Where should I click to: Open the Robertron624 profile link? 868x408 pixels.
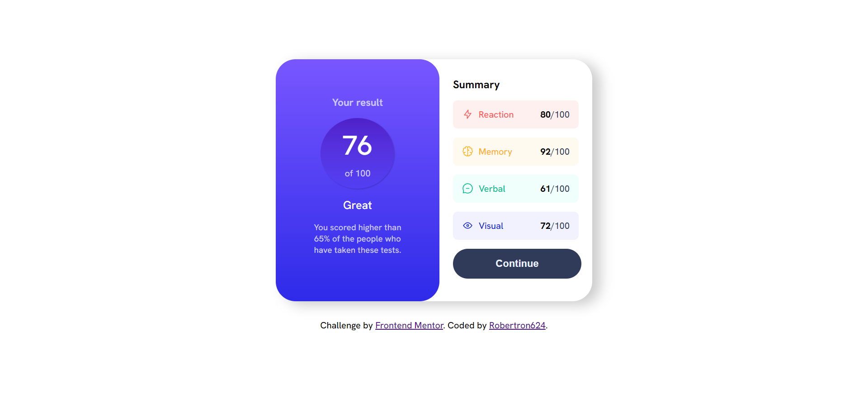(x=517, y=325)
